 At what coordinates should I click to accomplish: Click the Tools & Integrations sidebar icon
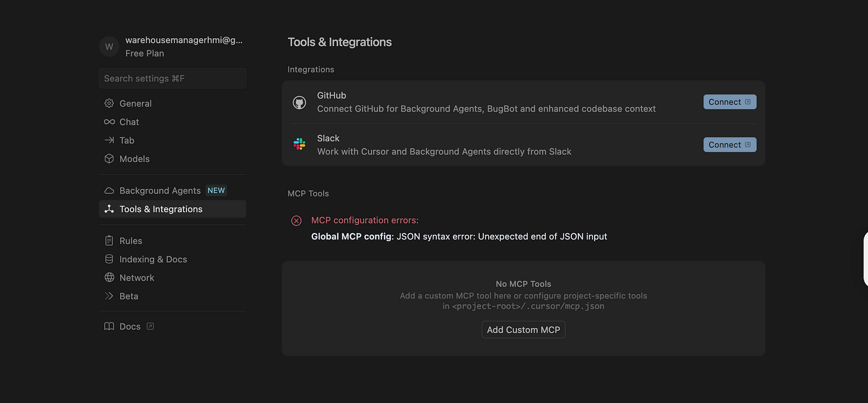[x=109, y=209]
